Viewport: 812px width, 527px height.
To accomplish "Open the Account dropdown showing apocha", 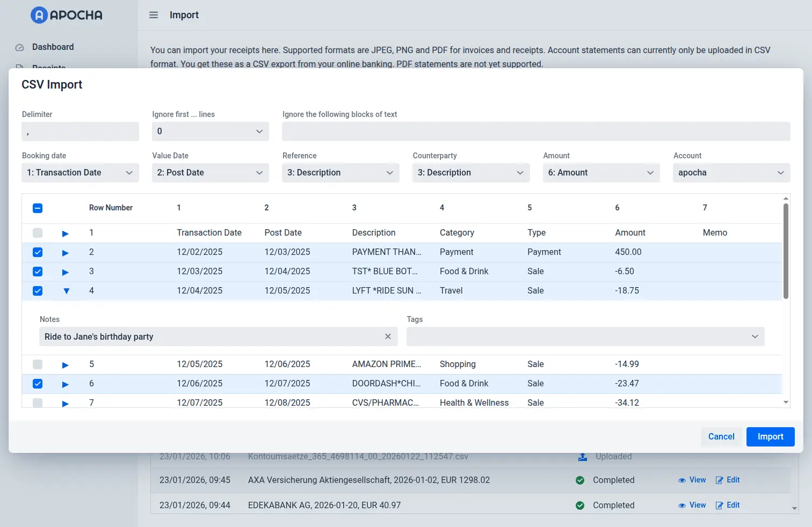I will pyautogui.click(x=731, y=172).
